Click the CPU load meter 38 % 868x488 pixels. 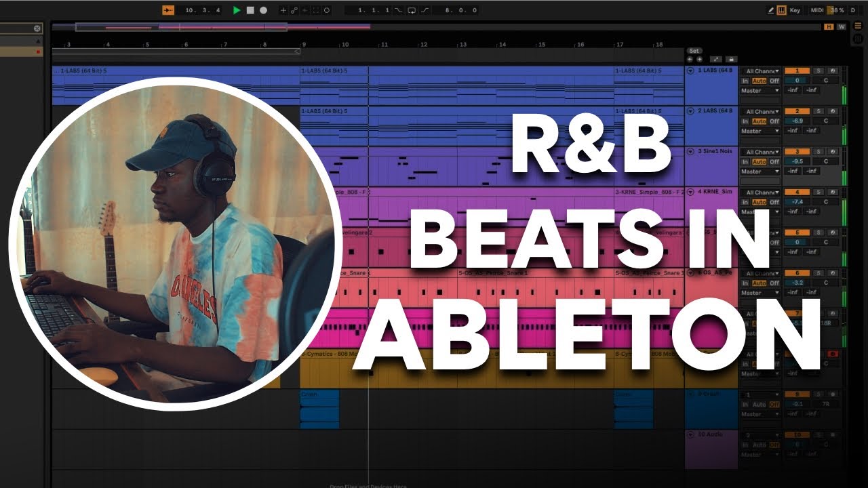[x=837, y=10]
